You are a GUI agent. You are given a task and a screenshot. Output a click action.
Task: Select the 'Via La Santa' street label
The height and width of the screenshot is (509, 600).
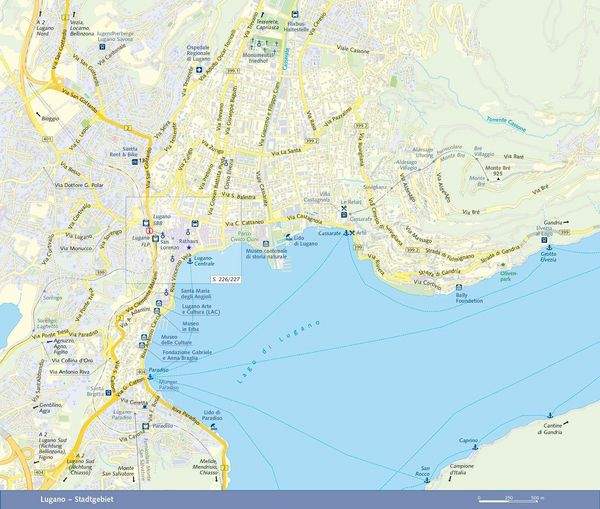pos(285,153)
